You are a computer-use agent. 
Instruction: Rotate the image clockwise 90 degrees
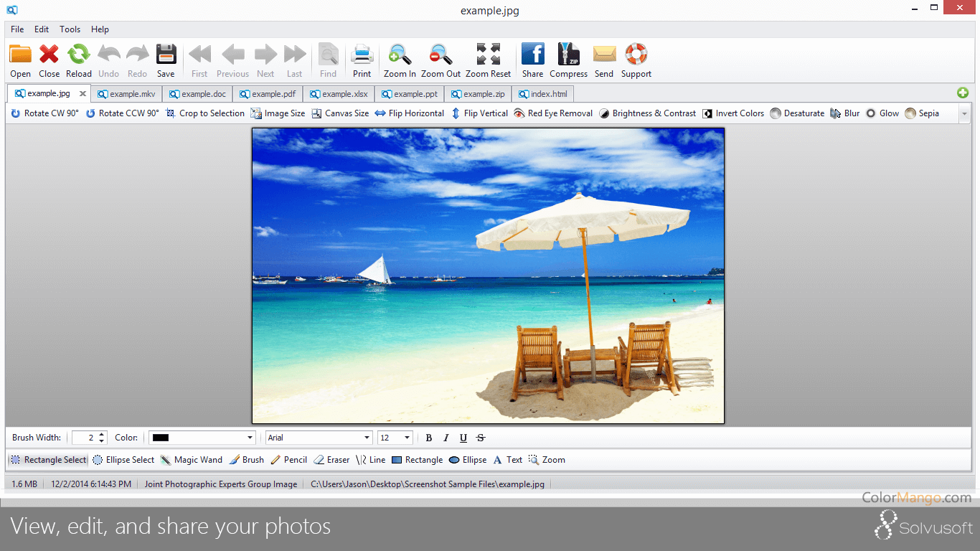click(x=44, y=113)
